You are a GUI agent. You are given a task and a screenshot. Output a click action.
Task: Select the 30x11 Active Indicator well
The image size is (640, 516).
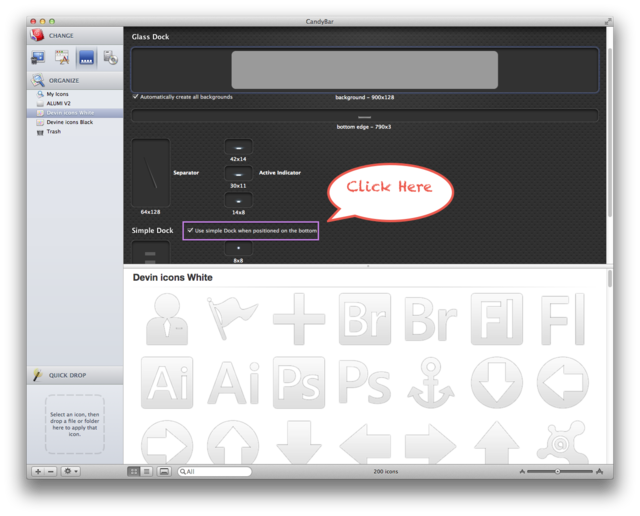click(238, 174)
